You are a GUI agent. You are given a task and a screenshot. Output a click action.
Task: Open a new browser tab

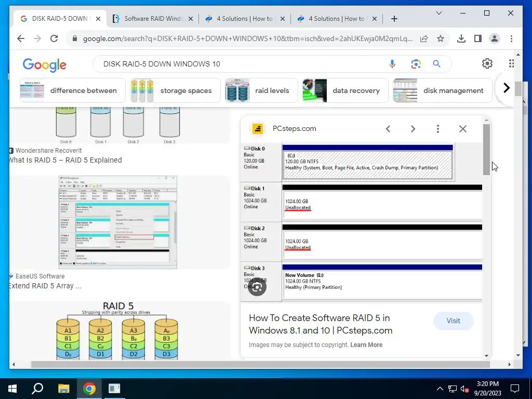[394, 19]
